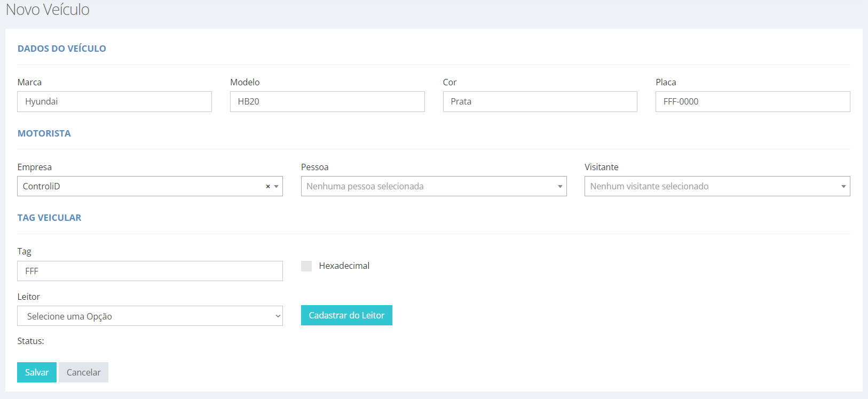The image size is (868, 399).
Task: Expand the Leitor select box
Action: point(150,316)
